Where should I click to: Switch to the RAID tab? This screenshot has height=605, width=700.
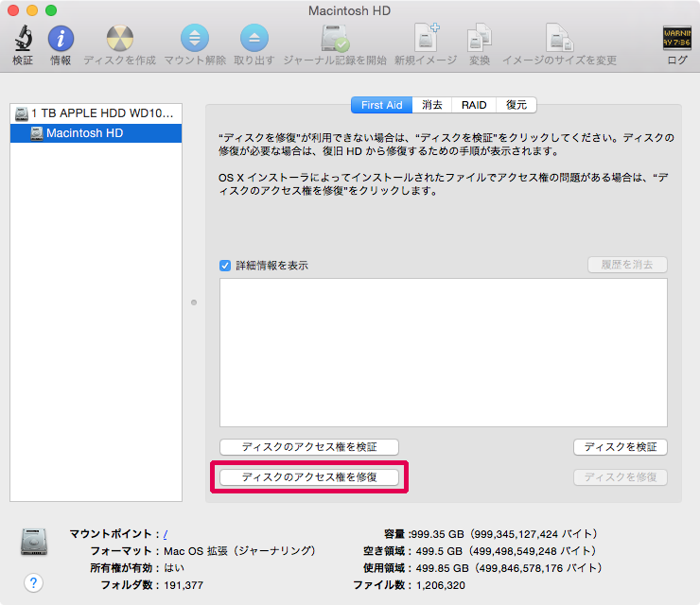(474, 105)
